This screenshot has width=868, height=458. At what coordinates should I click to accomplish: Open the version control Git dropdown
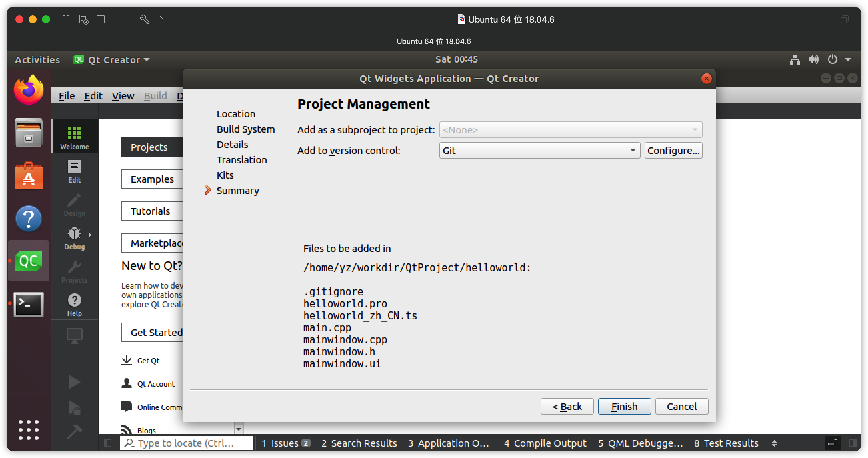[539, 150]
